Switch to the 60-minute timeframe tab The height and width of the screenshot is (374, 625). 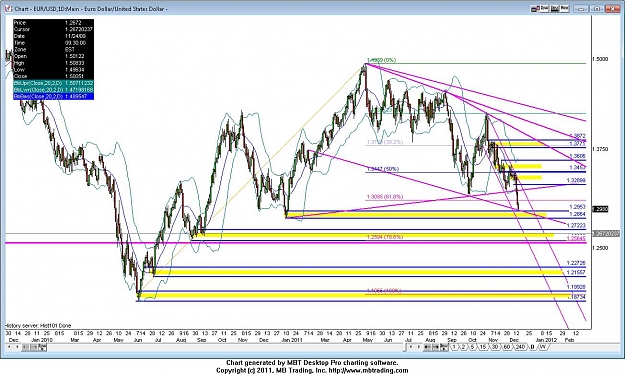(507, 347)
